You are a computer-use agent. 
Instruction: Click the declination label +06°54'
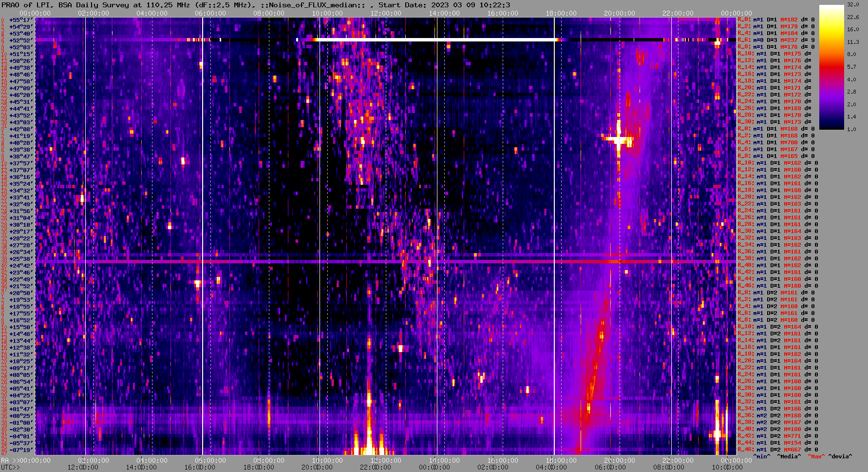pyautogui.click(x=20, y=382)
